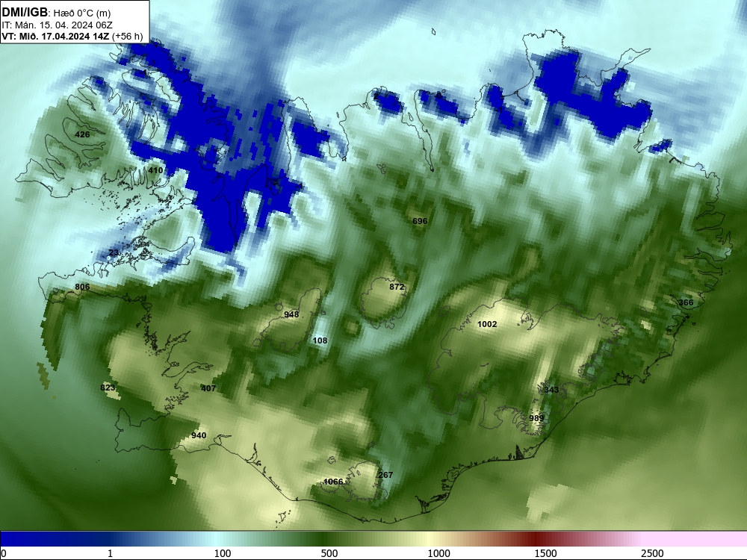Image resolution: width=747 pixels, height=560 pixels.
Task: Click the map value 696
Action: tap(420, 221)
